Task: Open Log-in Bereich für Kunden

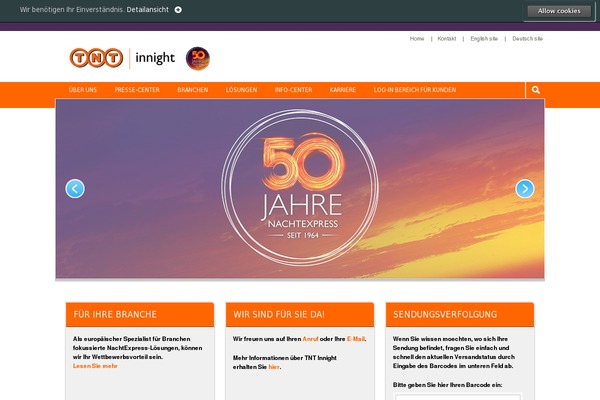Action: 415,90
